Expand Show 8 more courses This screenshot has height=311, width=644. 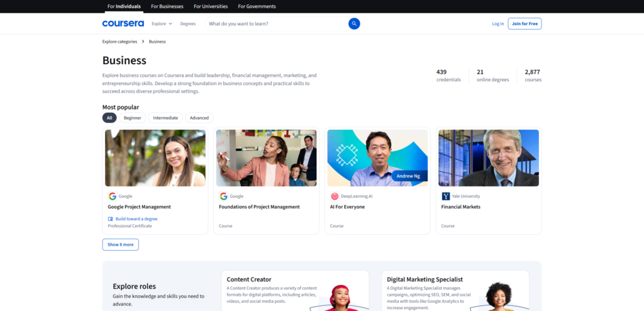[120, 244]
